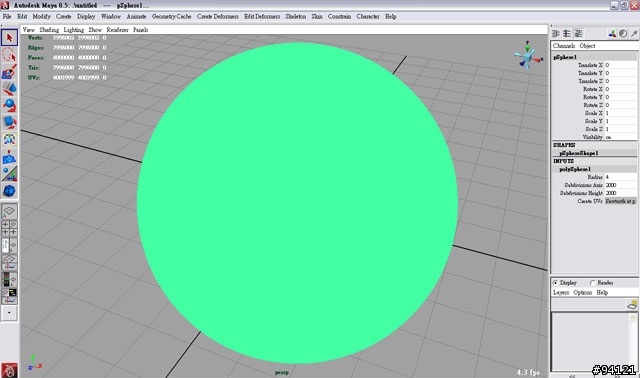
Task: Open the viewport Show menu
Action: click(95, 30)
